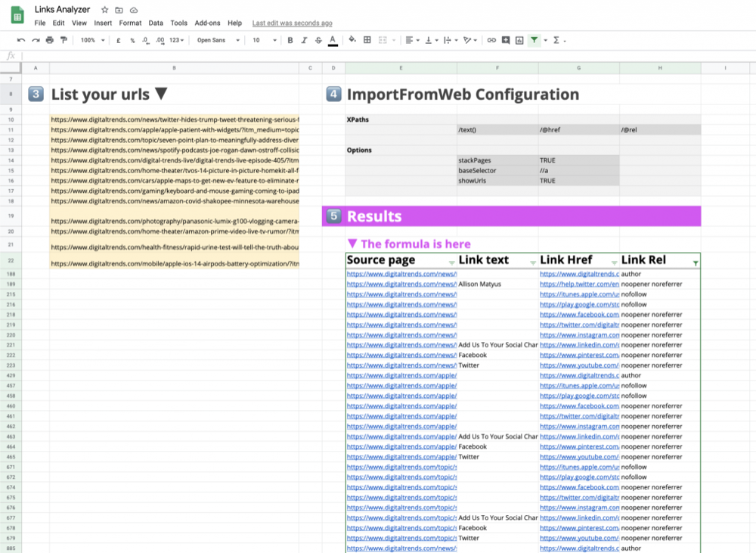
Task: Select the paint format tool
Action: point(64,40)
